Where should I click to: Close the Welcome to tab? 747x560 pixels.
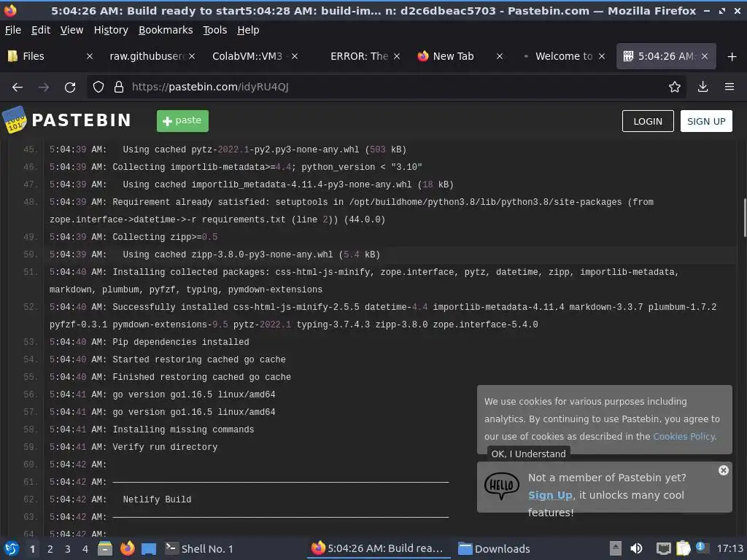pyautogui.click(x=602, y=56)
